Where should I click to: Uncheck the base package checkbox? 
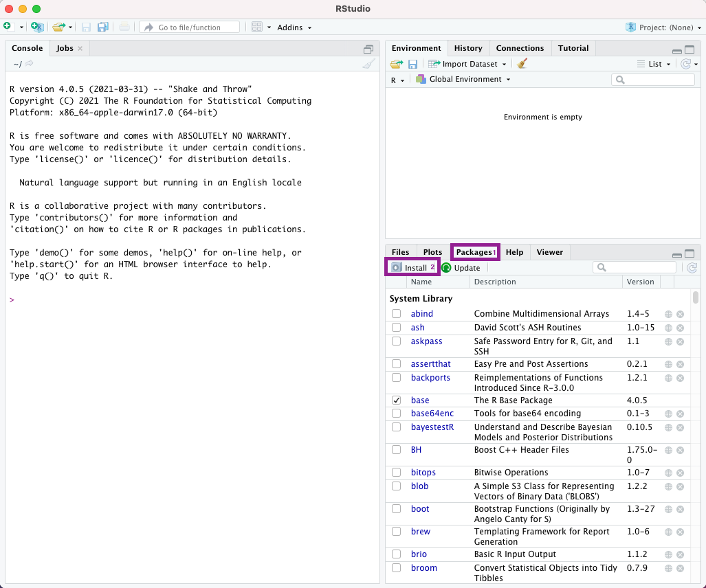point(397,400)
